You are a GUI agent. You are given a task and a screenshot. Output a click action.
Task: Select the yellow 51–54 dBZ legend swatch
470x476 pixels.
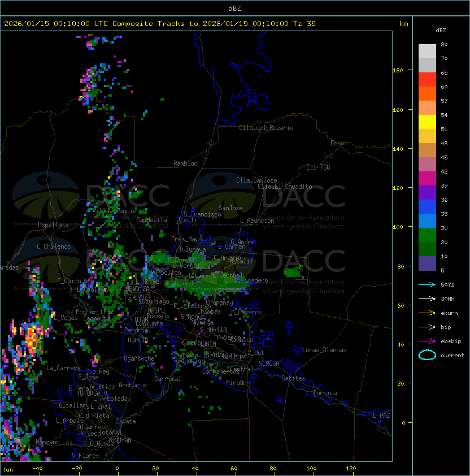[427, 122]
